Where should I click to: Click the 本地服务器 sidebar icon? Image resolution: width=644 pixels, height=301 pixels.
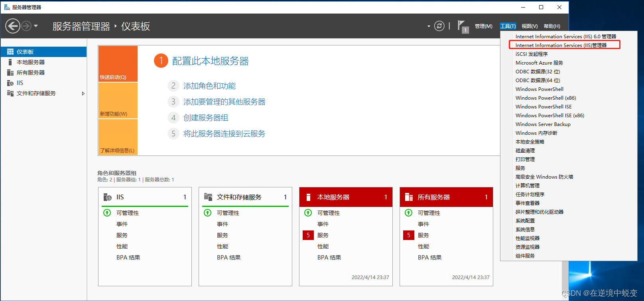pyautogui.click(x=10, y=62)
